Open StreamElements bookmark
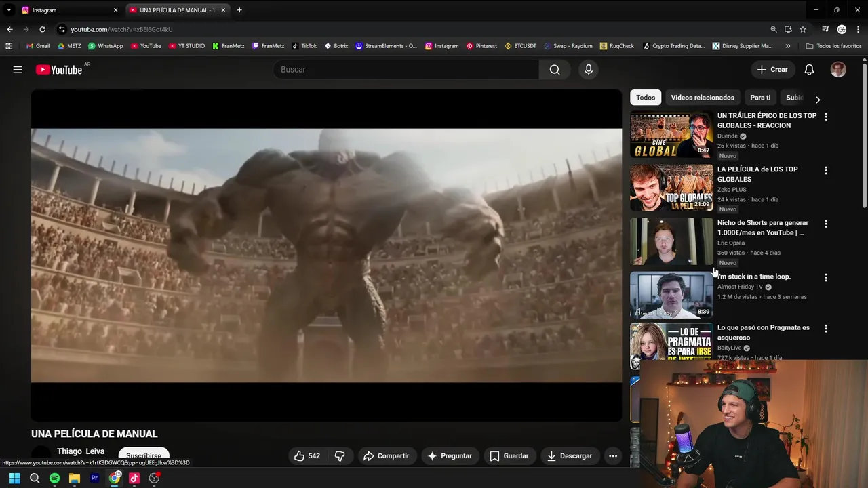The width and height of the screenshot is (868, 488). point(386,46)
